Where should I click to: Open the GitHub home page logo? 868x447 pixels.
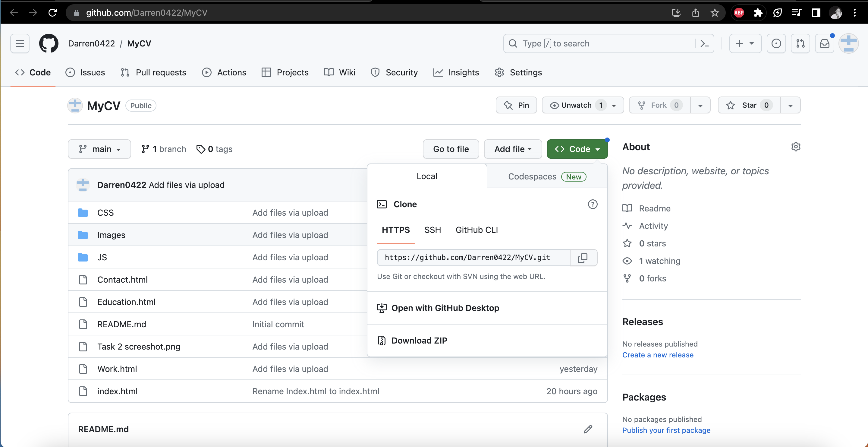click(49, 43)
